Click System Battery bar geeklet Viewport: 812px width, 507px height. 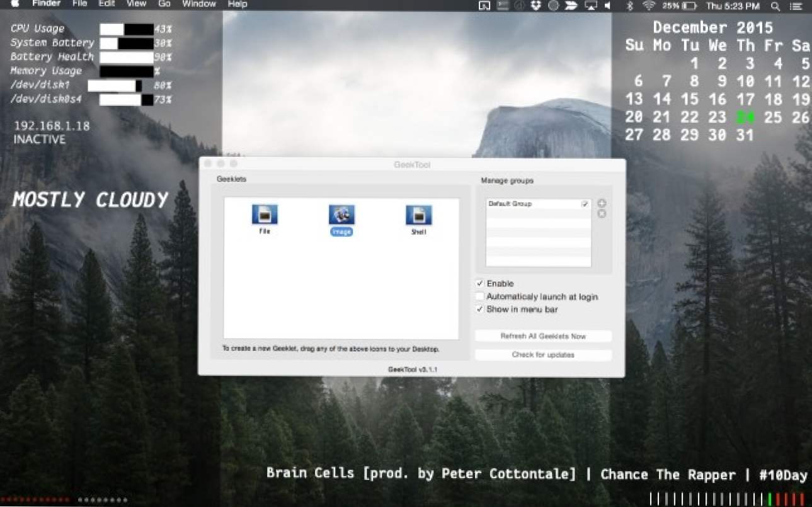point(127,43)
